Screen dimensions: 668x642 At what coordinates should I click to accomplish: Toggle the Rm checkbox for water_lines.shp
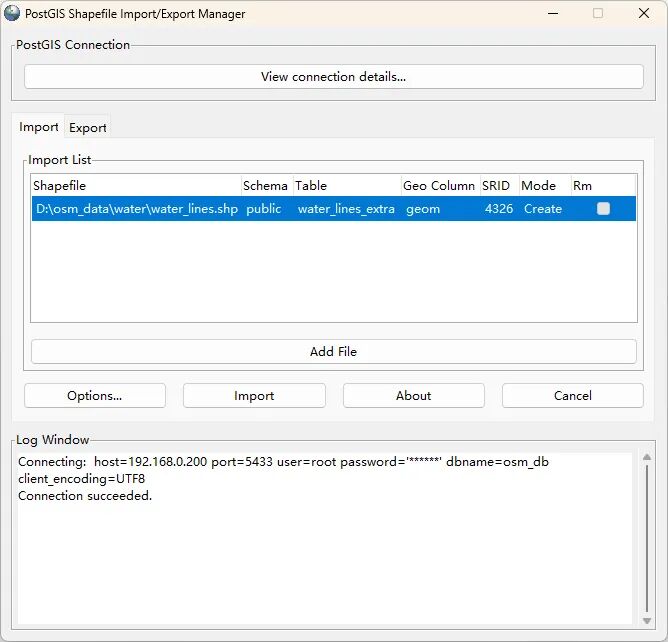pos(603,209)
